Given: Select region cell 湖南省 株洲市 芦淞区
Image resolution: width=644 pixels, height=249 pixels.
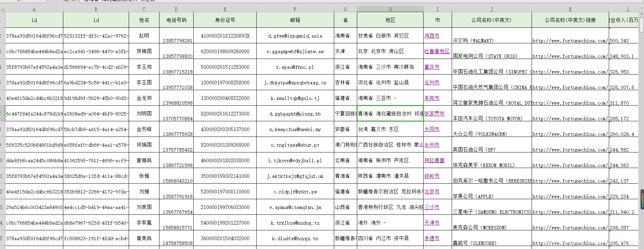Looking at the screenshot, I should click(390, 160).
